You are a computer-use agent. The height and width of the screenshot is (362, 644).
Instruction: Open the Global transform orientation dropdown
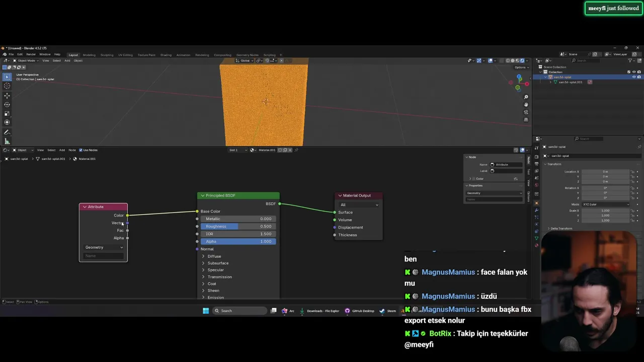(x=245, y=60)
